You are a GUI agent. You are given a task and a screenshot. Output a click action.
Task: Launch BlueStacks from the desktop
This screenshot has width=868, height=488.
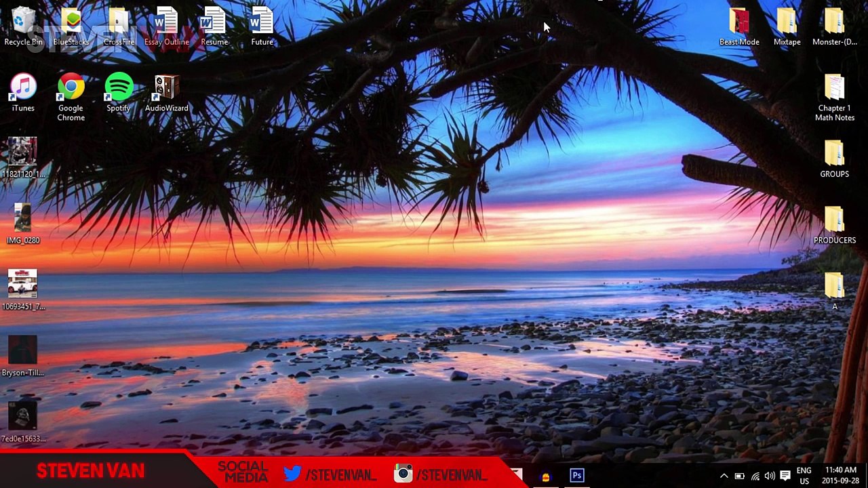(71, 27)
